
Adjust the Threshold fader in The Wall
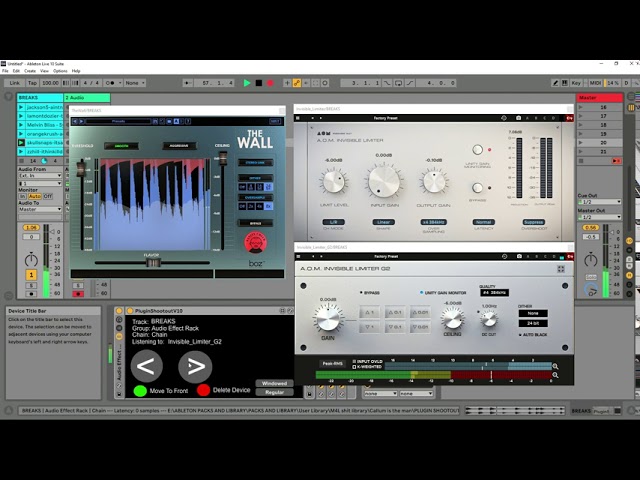point(81,167)
